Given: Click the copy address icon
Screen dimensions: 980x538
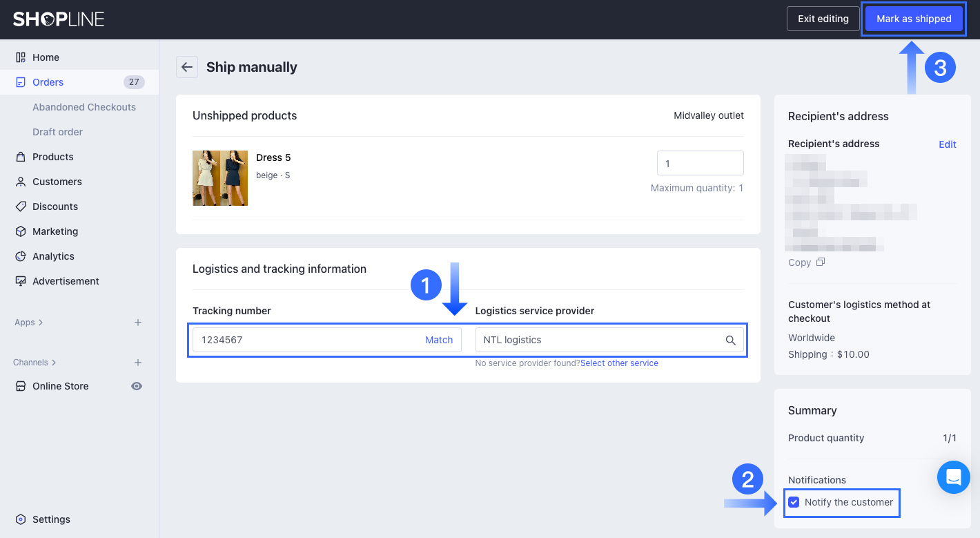Looking at the screenshot, I should tap(821, 262).
